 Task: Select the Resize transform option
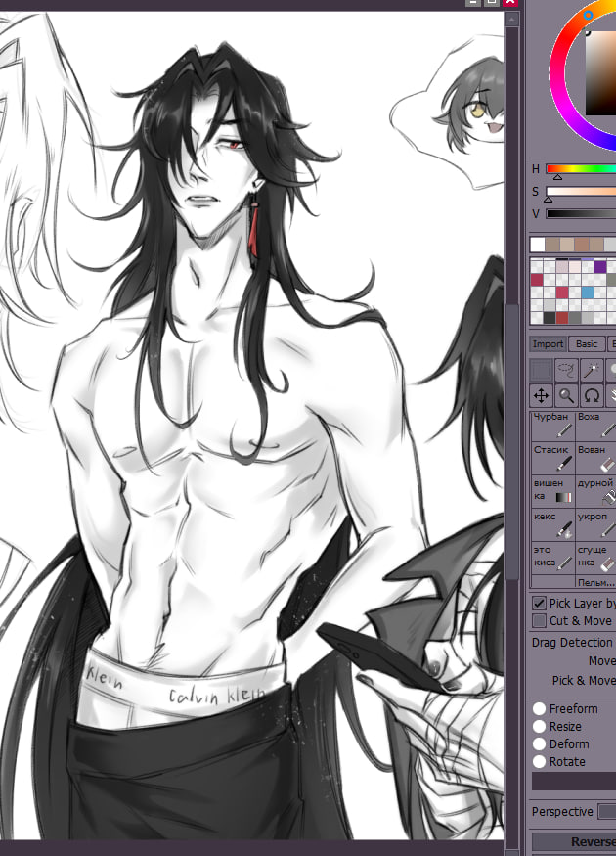[x=539, y=727]
